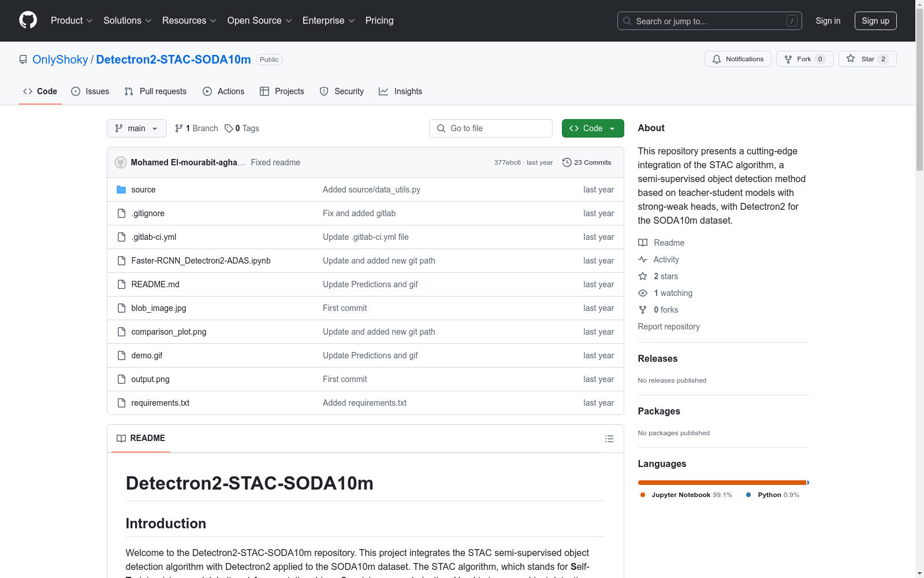924x578 pixels.
Task: Click the Public visibility badge
Action: tap(269, 60)
